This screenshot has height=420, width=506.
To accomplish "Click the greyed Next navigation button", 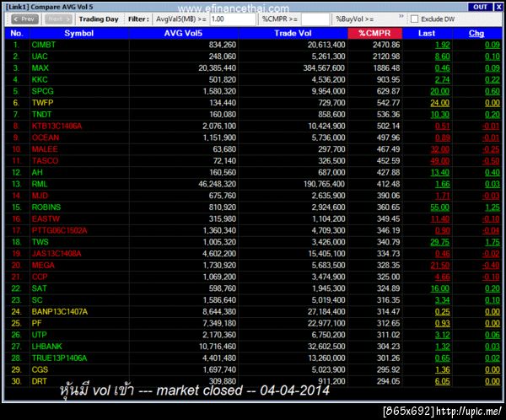I will point(58,19).
